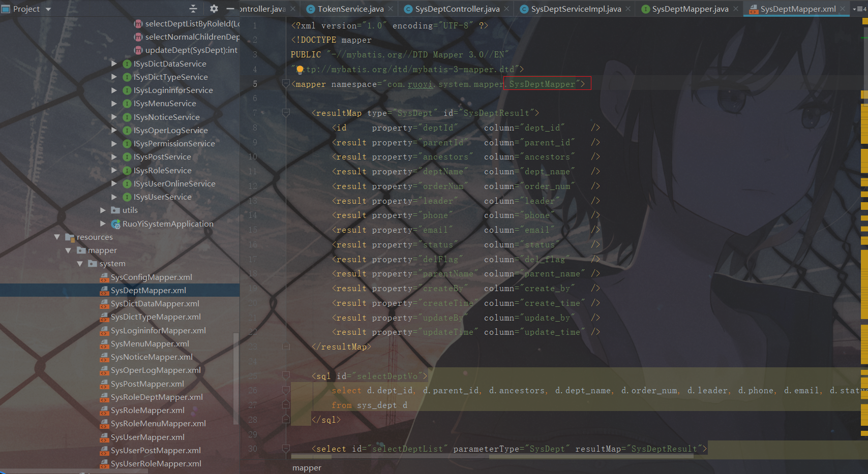
Task: Open SysUserRoleMapper.xml file
Action: [156, 463]
